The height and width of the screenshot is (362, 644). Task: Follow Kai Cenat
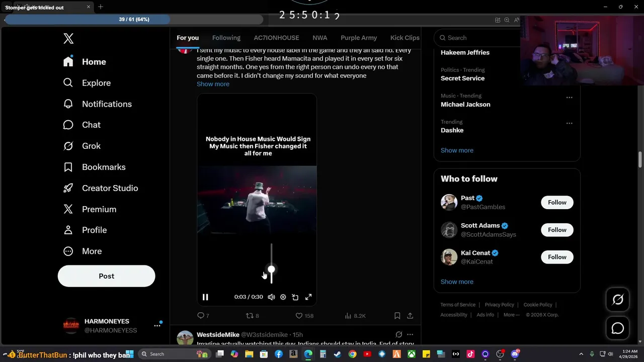coord(557,257)
